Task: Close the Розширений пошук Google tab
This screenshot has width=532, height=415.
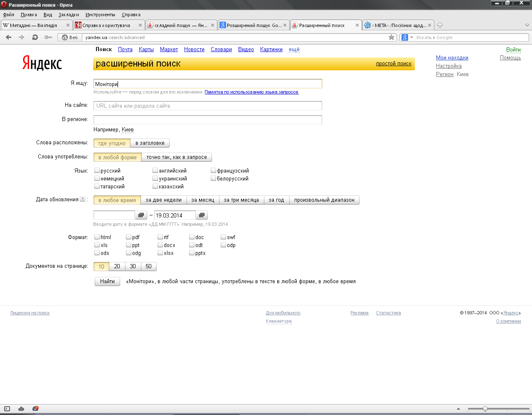Action: tap(285, 25)
